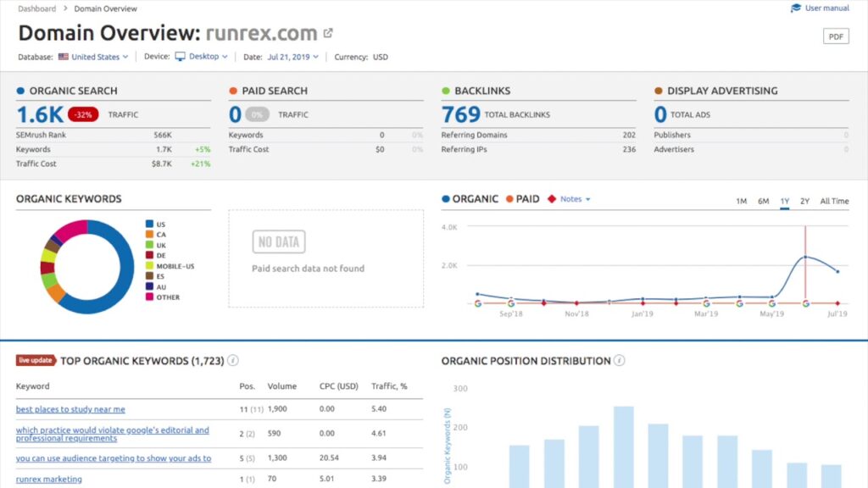
Task: Open the User manual link
Action: point(826,8)
